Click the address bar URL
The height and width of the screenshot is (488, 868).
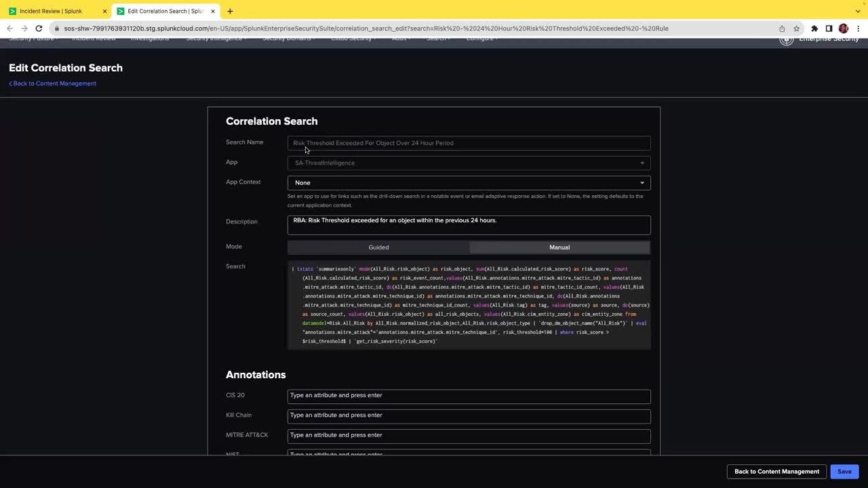[x=366, y=28]
